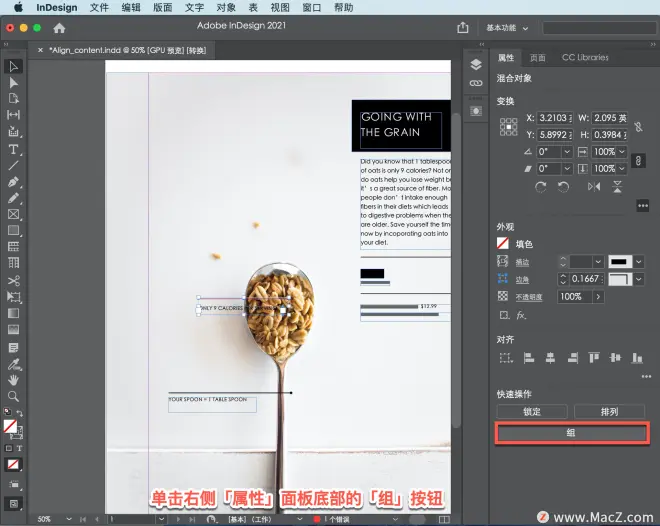Select reference point locator grid

coord(508,127)
